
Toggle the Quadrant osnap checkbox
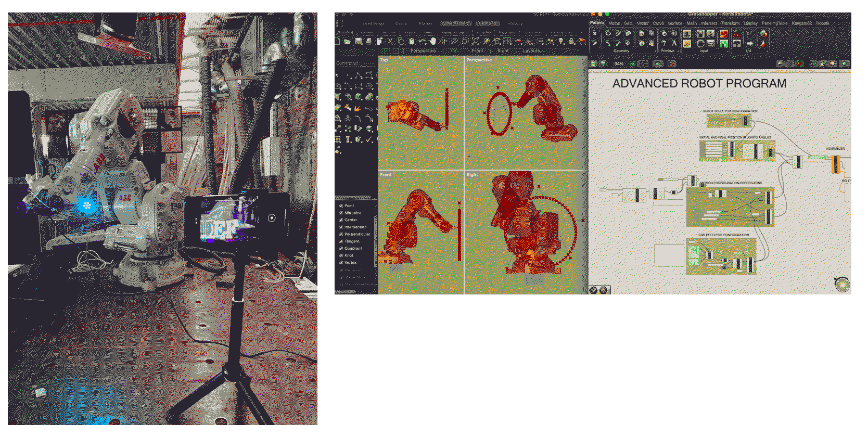pyautogui.click(x=341, y=248)
